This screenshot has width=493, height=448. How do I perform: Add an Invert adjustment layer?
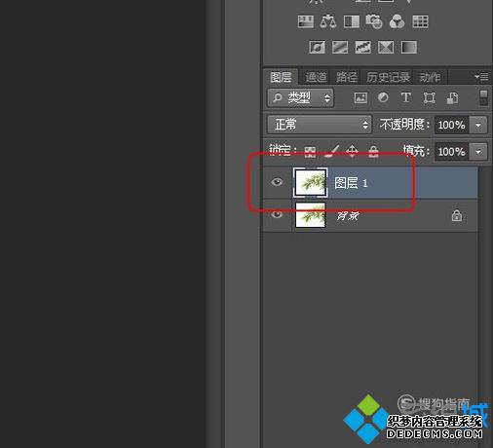coord(318,47)
